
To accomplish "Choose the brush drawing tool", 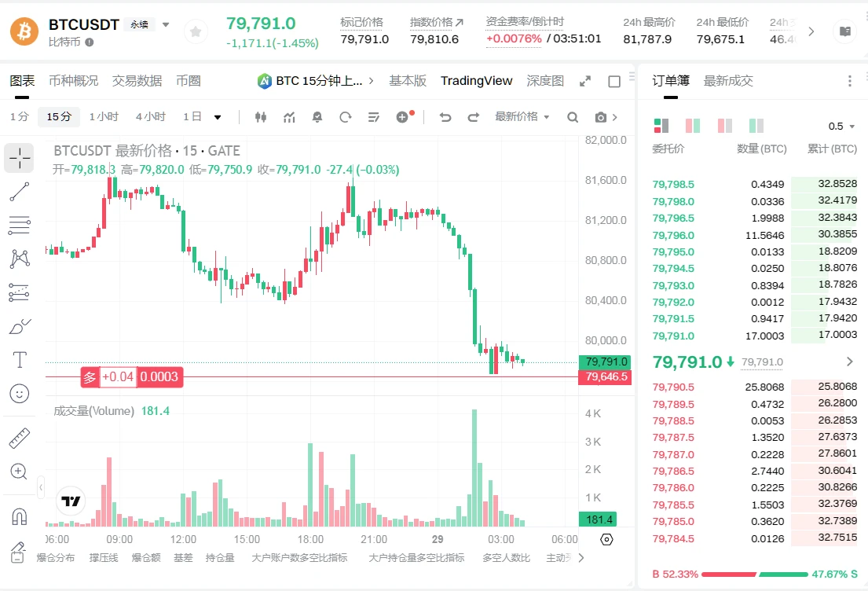I will pyautogui.click(x=19, y=326).
